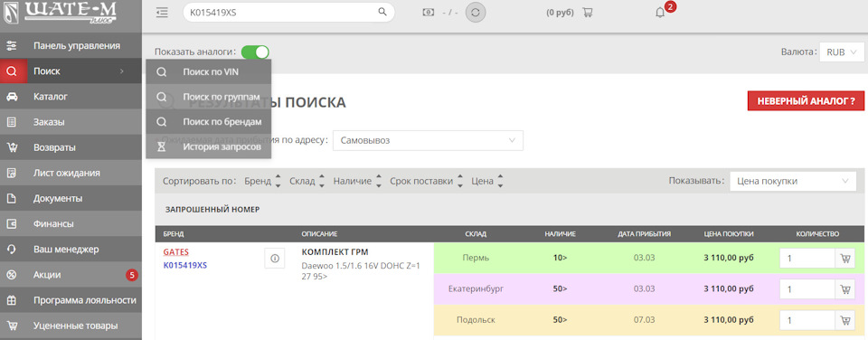Click the Уцененные товары cart icon
The height and width of the screenshot is (340, 868).
click(11, 326)
